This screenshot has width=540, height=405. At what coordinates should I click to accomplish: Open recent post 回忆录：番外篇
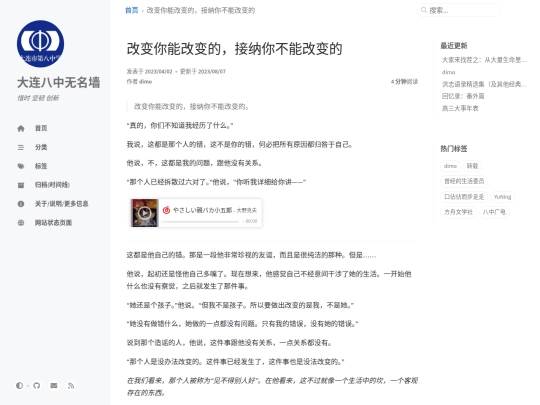click(x=463, y=96)
